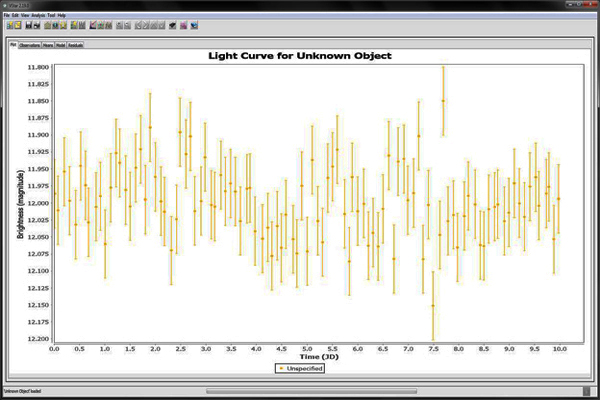Open the File menu

point(7,15)
